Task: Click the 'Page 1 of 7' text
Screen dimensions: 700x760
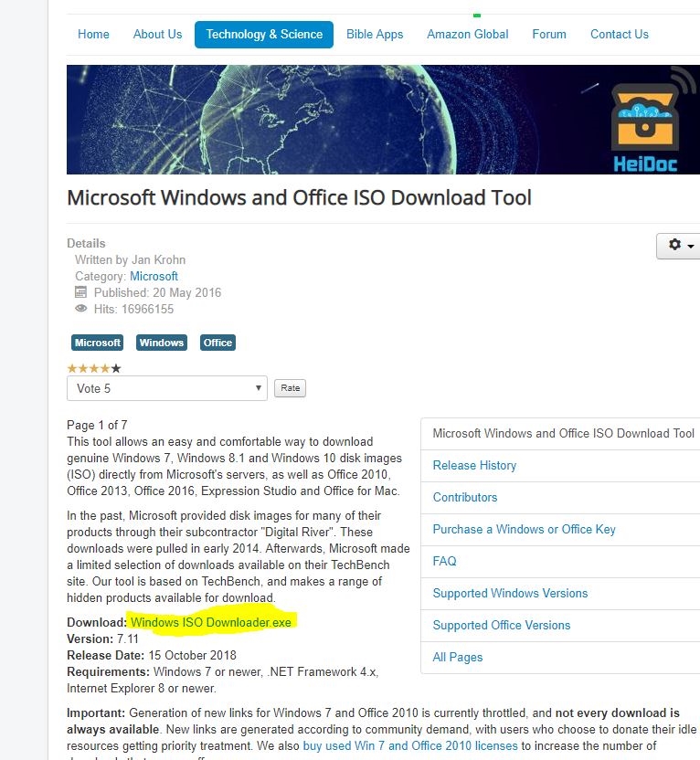Action: coord(97,425)
